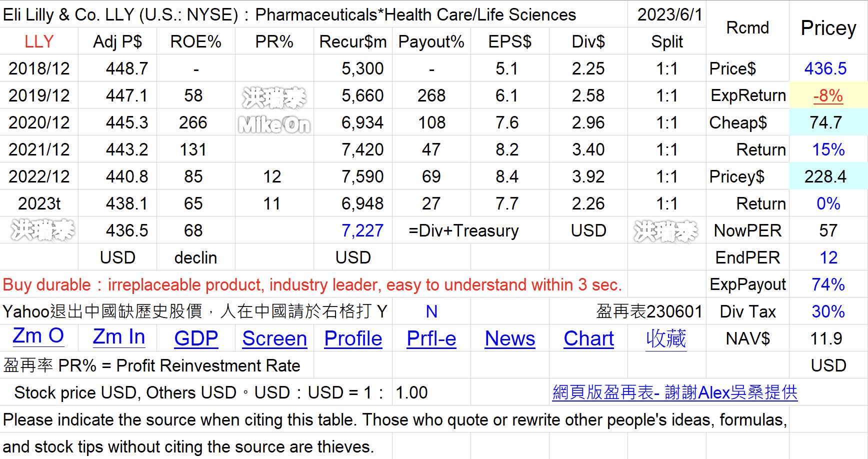Select the ExpPayout 74% cell
Screen dimensions: 868x459
828,284
